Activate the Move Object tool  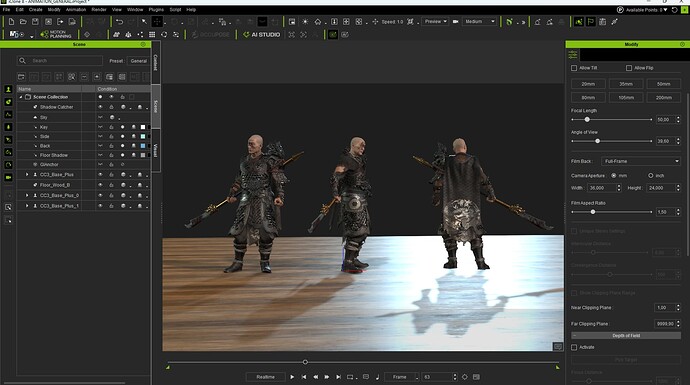(x=157, y=22)
